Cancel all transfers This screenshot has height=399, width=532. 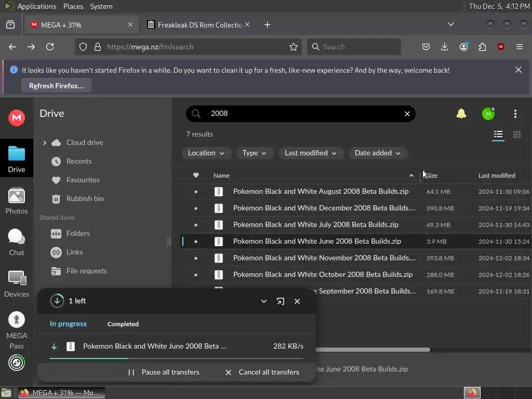tap(262, 372)
